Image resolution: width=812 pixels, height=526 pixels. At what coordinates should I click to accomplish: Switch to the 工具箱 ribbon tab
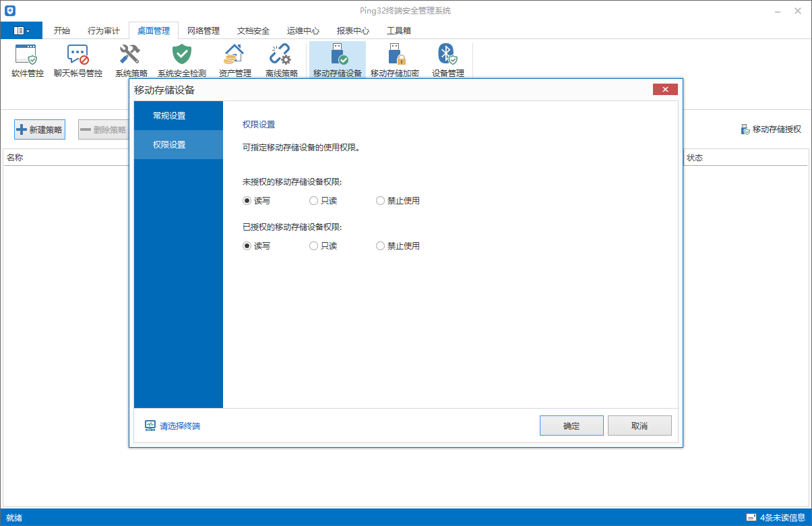click(399, 31)
